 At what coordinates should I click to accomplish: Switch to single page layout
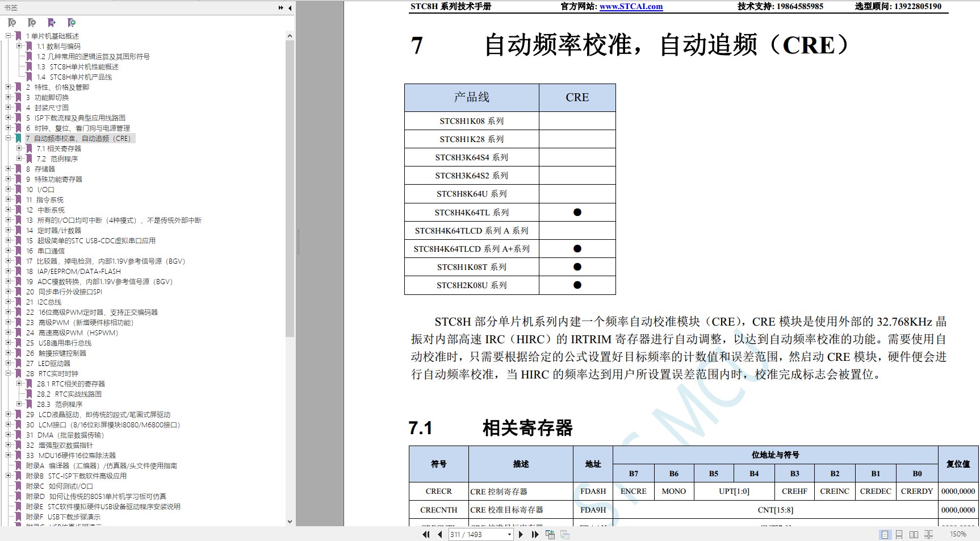point(885,534)
